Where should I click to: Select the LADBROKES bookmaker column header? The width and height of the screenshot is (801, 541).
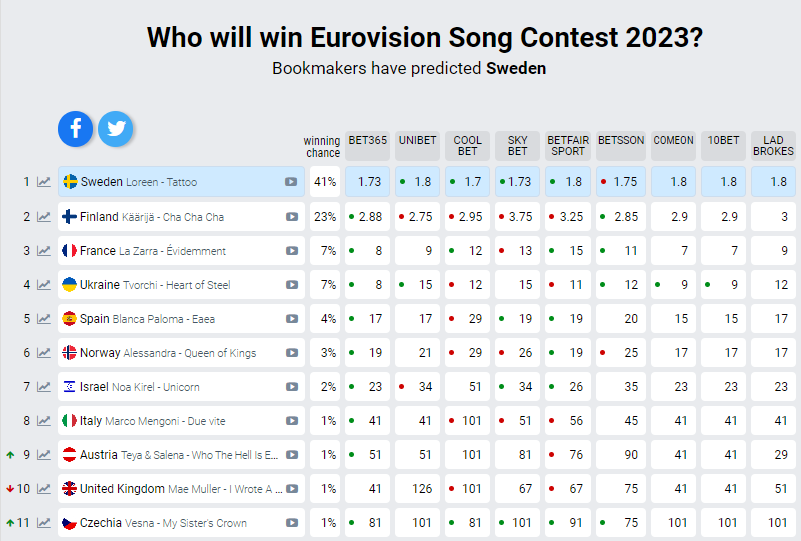[x=773, y=146]
